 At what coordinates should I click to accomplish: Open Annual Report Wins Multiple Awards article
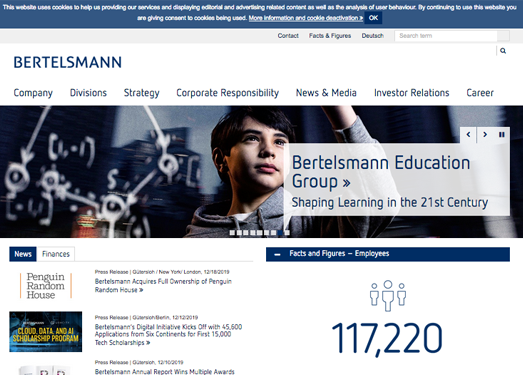(165, 372)
